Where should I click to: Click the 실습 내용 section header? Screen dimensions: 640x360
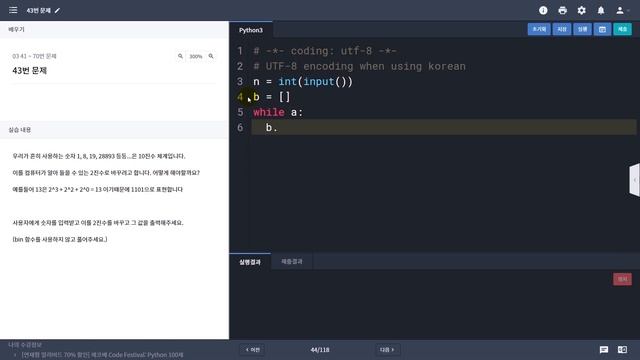pos(114,130)
